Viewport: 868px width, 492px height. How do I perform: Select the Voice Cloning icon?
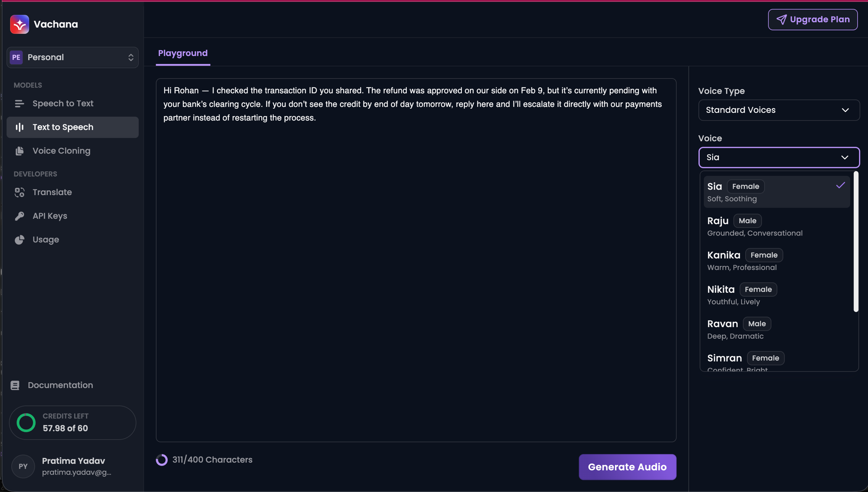(x=20, y=151)
